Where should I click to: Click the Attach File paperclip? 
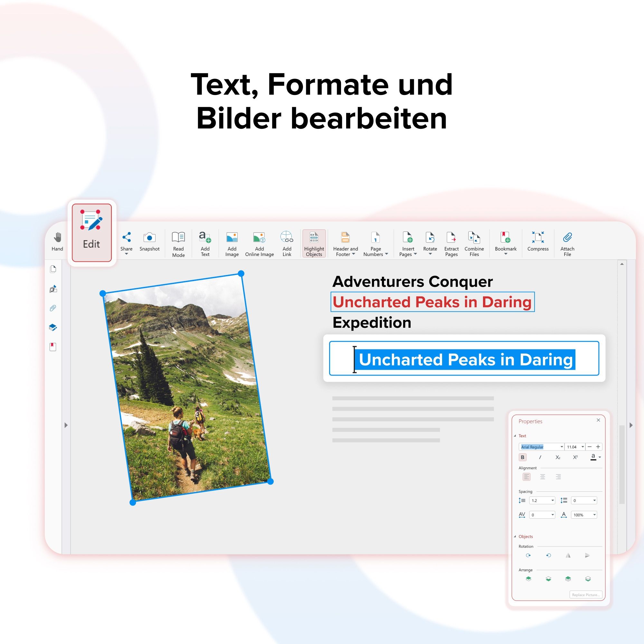[567, 238]
